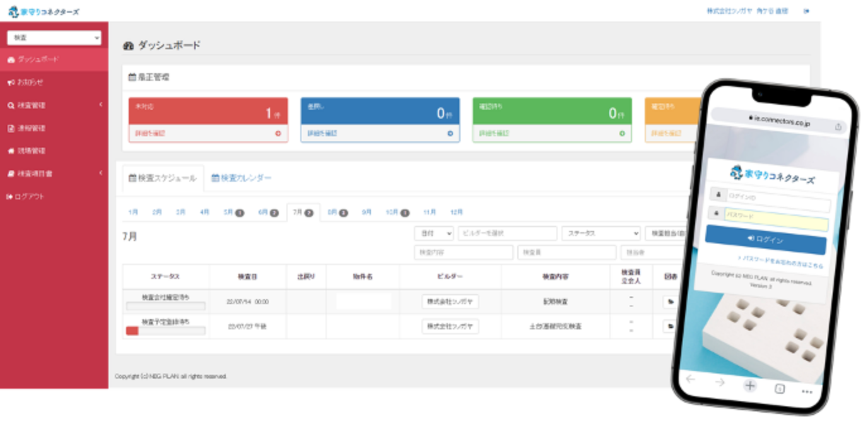Tap the blue ログイン button on phone
868x424 pixels.
coord(765,240)
